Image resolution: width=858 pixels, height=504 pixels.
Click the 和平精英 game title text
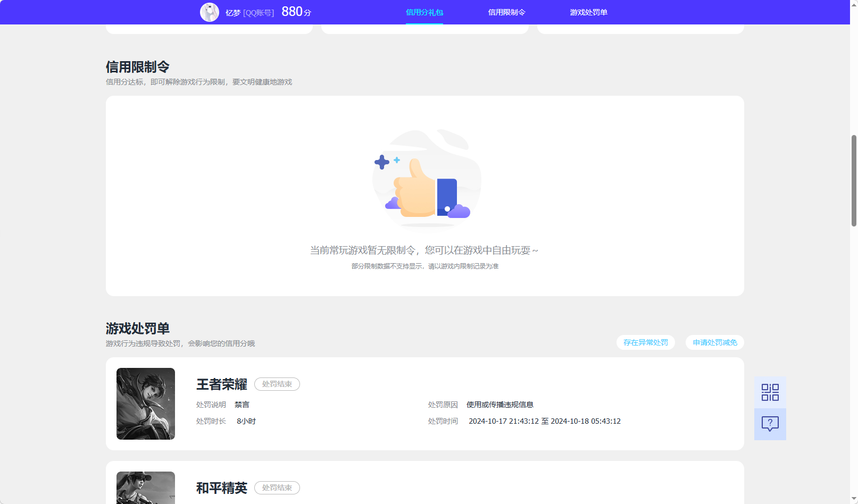pyautogui.click(x=221, y=488)
